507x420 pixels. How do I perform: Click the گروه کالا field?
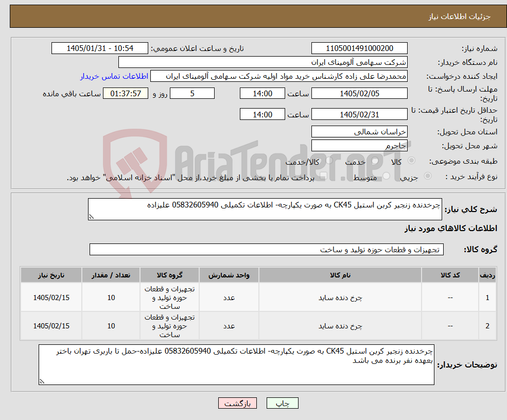(267, 249)
